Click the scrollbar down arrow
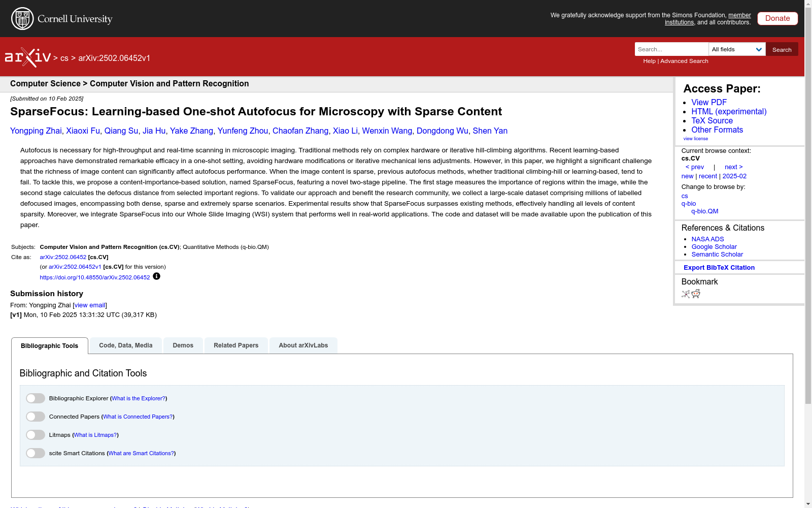This screenshot has height=508, width=812. 808,504
